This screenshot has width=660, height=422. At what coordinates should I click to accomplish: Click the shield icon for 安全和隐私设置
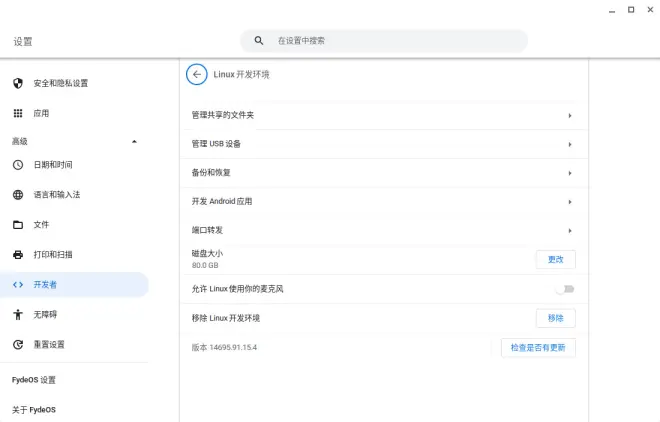tap(18, 83)
